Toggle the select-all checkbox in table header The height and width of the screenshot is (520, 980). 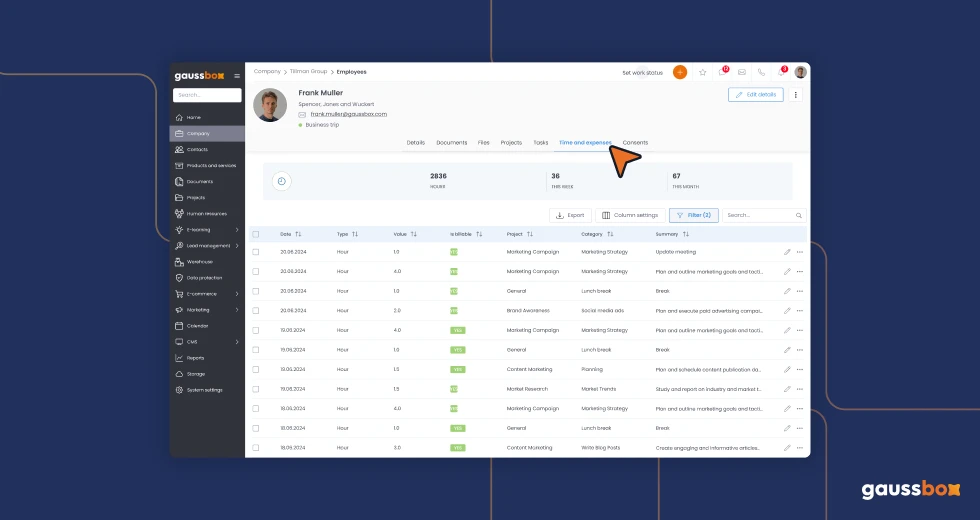coord(256,234)
